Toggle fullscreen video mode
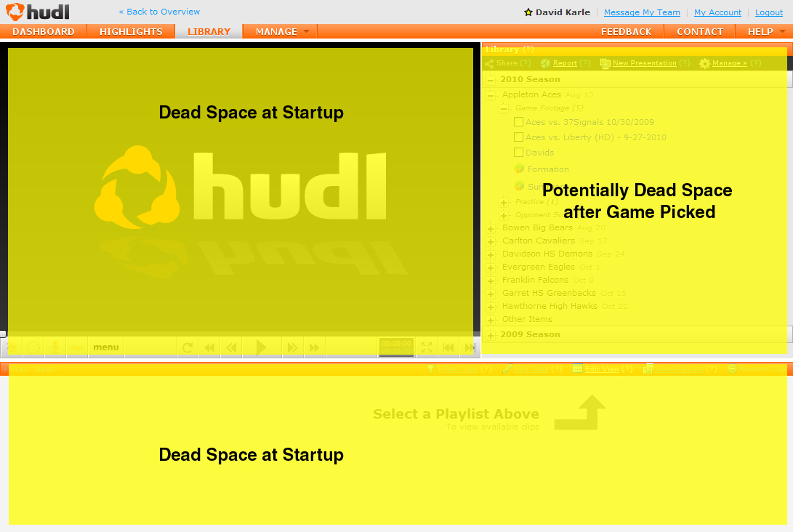The height and width of the screenshot is (532, 793). pos(427,347)
